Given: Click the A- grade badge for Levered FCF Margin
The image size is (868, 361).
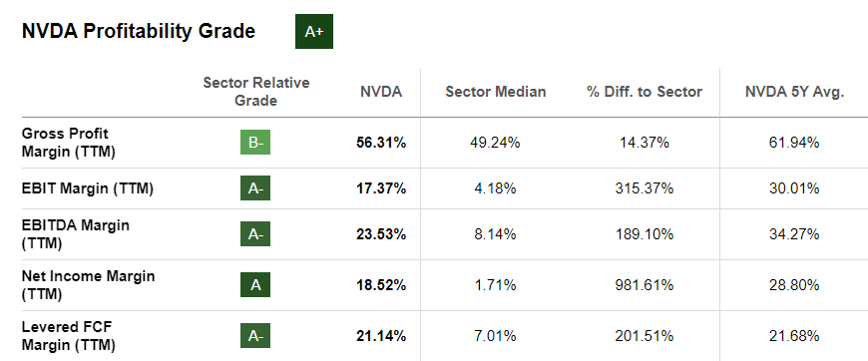Looking at the screenshot, I should (255, 335).
